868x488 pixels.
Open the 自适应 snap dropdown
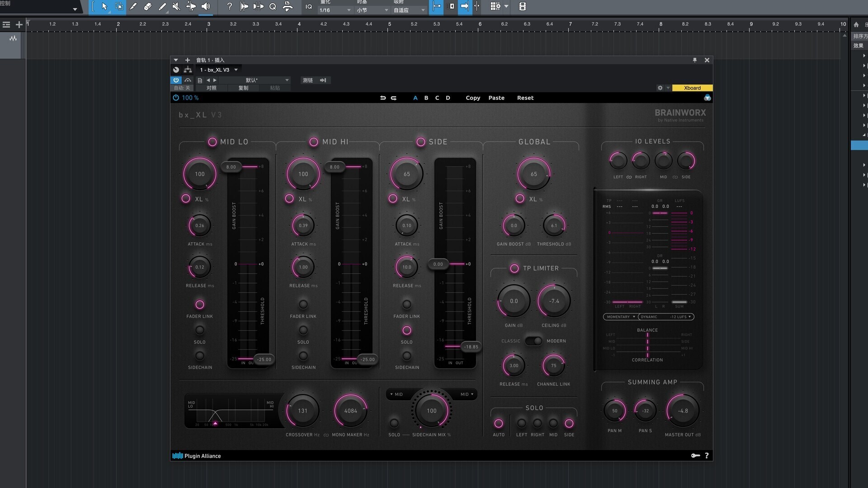tap(409, 10)
